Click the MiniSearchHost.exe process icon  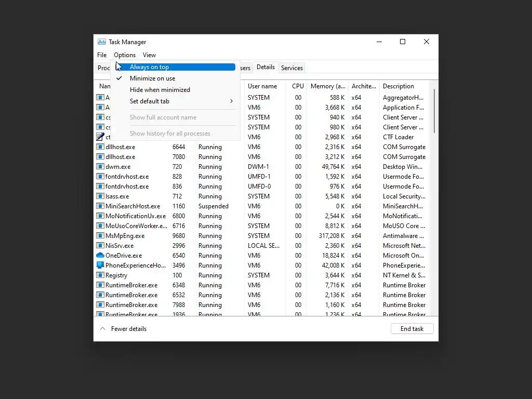(x=100, y=206)
